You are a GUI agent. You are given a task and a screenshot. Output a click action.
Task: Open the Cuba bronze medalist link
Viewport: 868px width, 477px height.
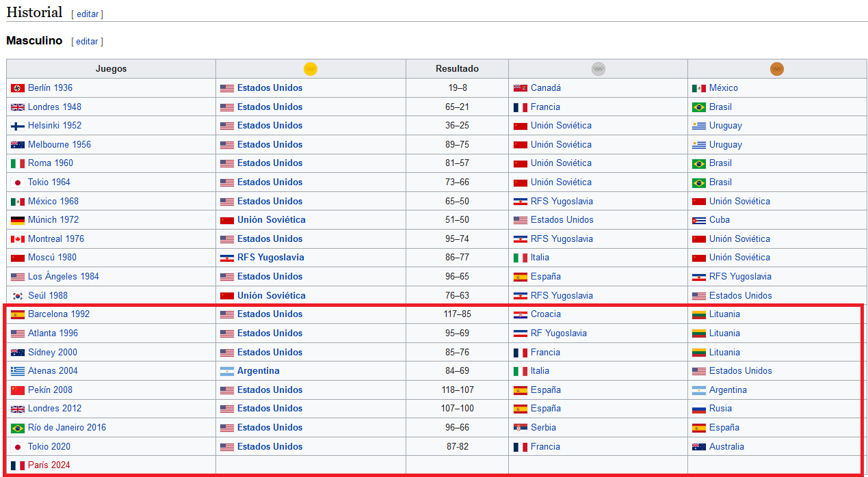[x=720, y=220]
